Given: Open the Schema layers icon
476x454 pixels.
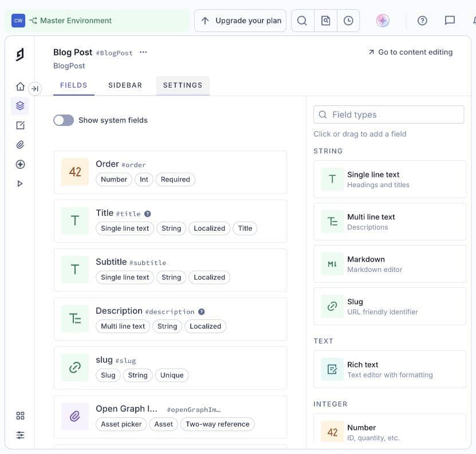Looking at the screenshot, I should coord(20,105).
